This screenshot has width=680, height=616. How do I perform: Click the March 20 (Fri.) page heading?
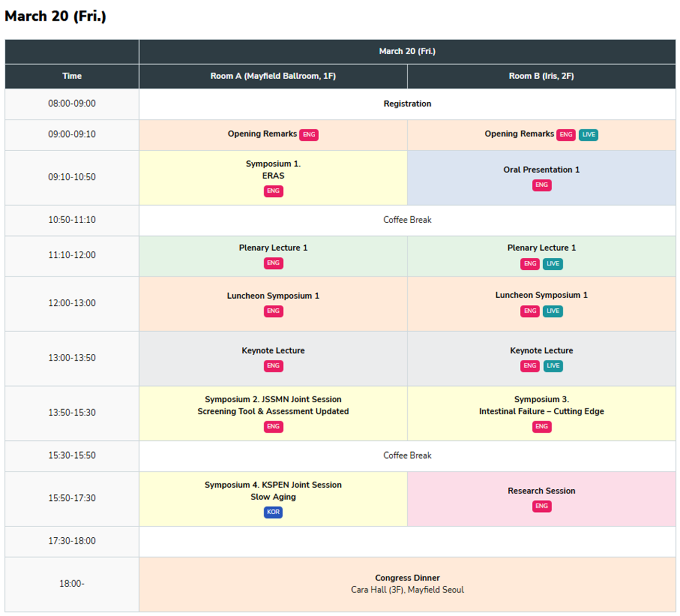click(x=55, y=16)
